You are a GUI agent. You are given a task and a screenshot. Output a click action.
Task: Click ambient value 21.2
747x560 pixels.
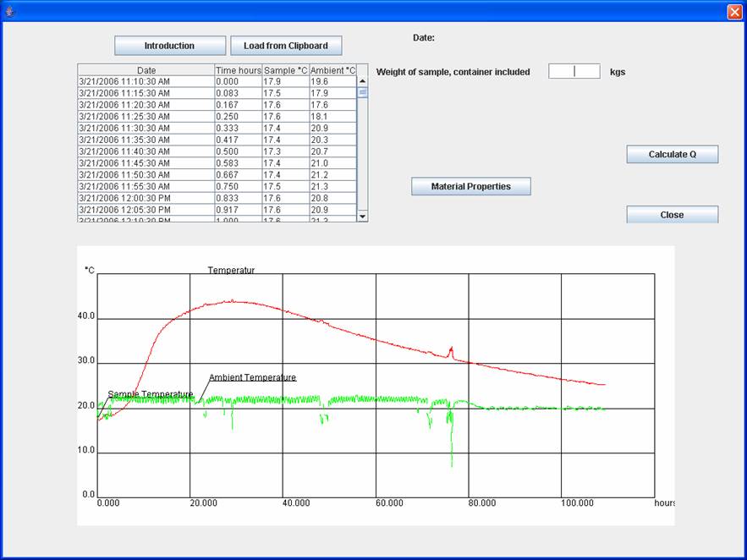click(x=332, y=175)
